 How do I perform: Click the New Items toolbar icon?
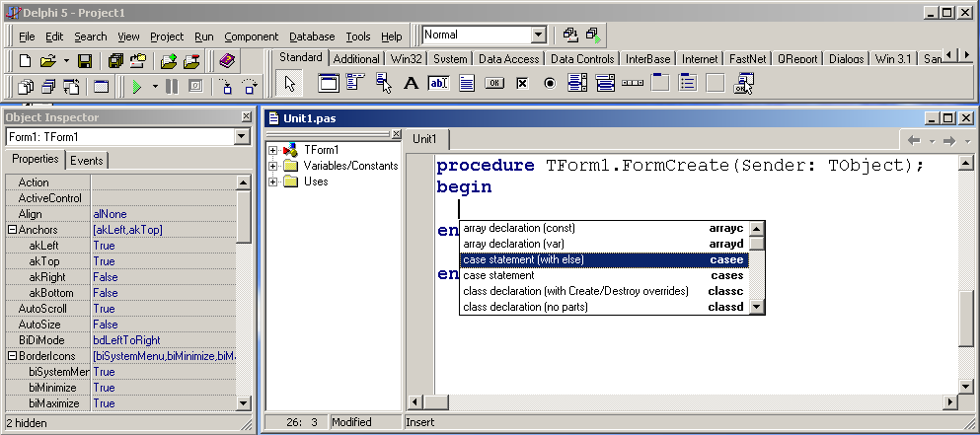[25, 60]
